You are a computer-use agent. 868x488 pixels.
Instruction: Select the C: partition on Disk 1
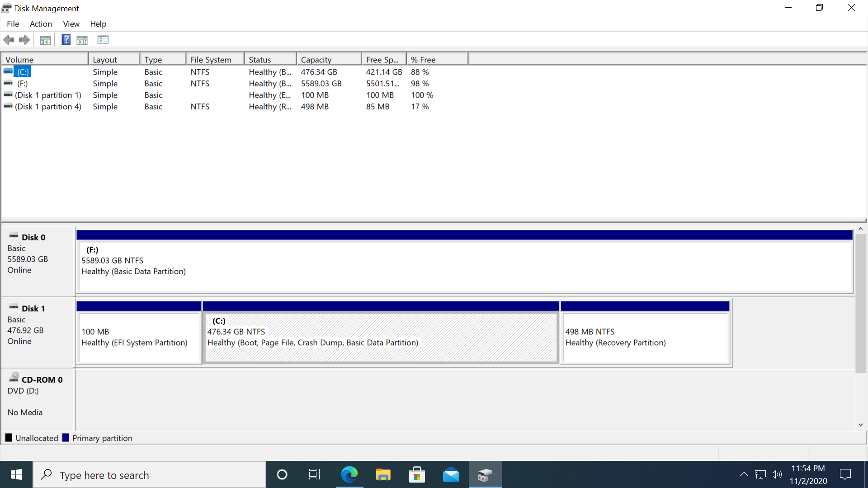click(381, 337)
